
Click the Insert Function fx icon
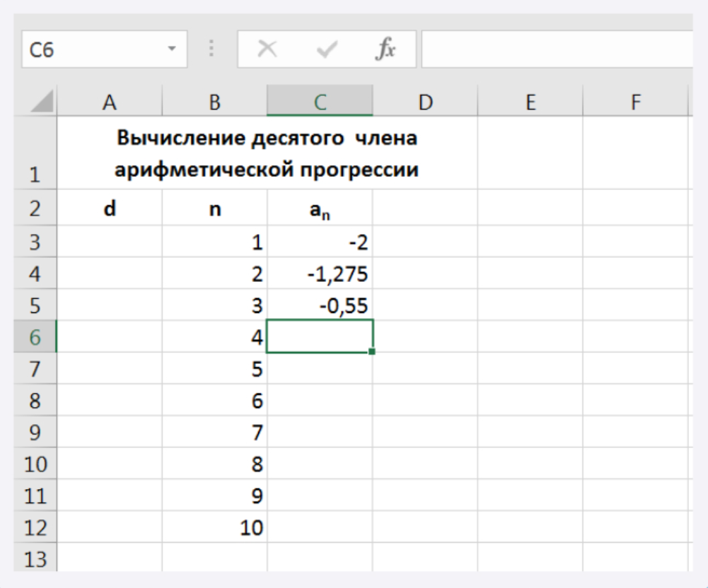coord(385,49)
